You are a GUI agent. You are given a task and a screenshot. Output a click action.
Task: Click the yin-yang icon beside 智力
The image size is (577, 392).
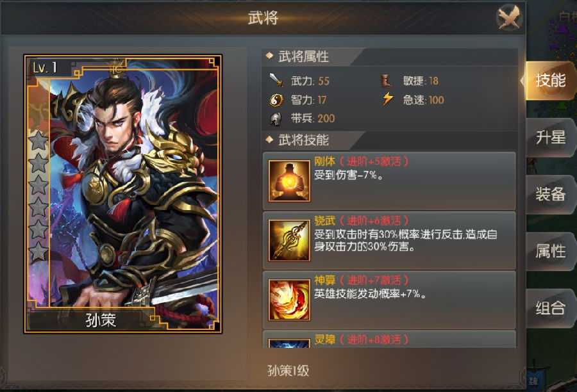[276, 100]
